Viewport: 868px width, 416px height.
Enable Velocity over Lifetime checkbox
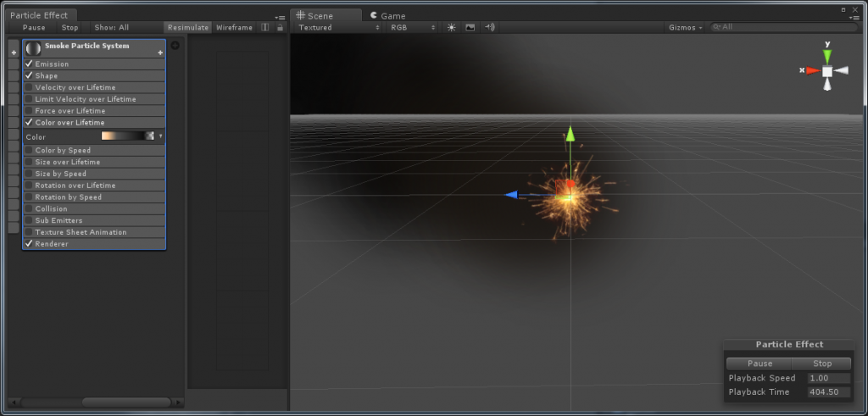29,87
